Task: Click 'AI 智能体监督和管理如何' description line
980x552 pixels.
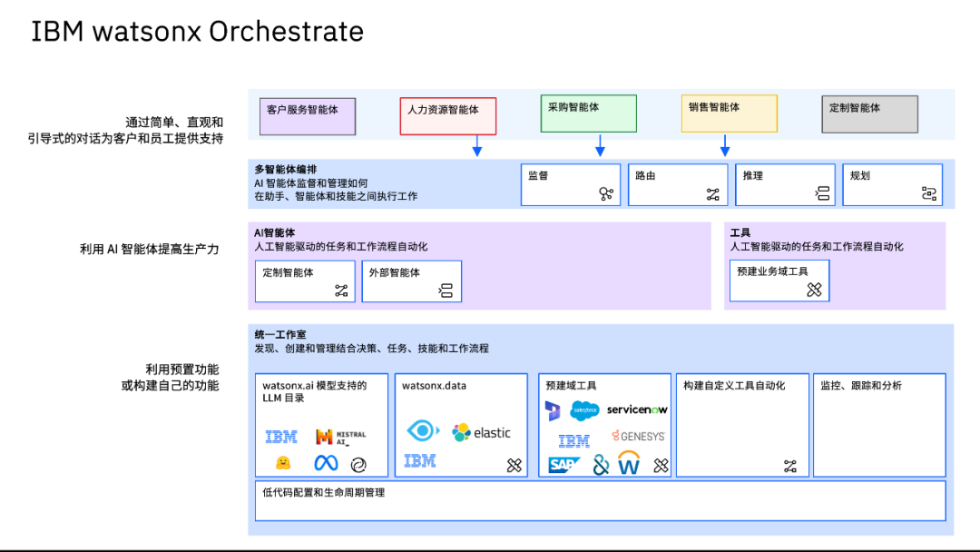Action: 310,183
